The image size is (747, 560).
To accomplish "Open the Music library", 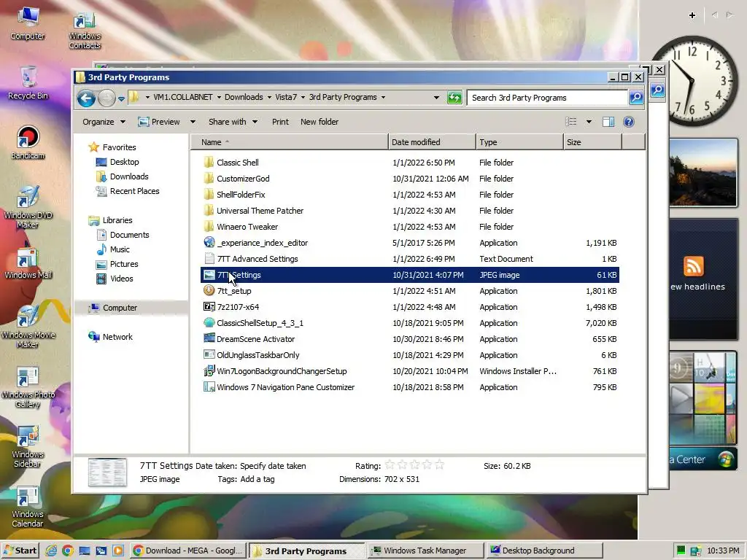I will (112, 249).
